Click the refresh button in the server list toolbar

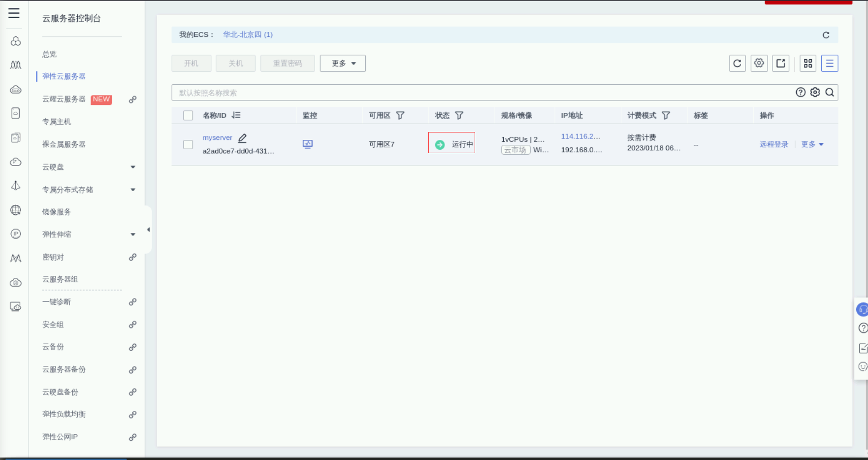[x=737, y=64]
